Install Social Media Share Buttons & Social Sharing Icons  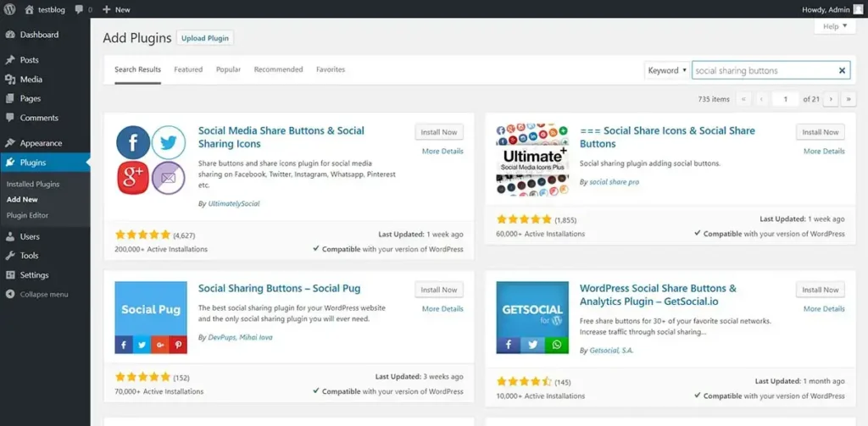click(439, 132)
